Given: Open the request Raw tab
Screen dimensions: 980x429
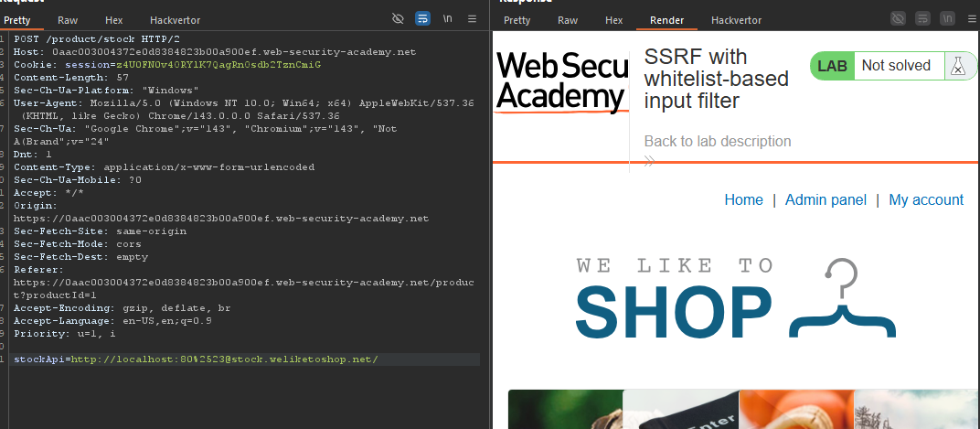Looking at the screenshot, I should point(68,20).
